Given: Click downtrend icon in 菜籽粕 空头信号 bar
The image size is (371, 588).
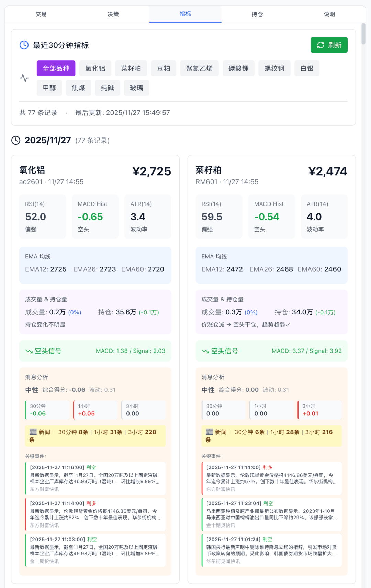Looking at the screenshot, I should click(x=205, y=351).
